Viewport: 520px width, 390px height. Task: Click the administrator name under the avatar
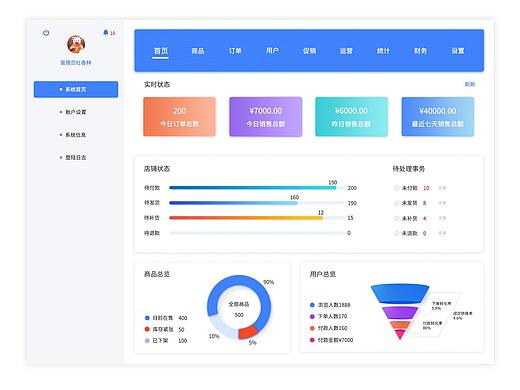tap(76, 62)
